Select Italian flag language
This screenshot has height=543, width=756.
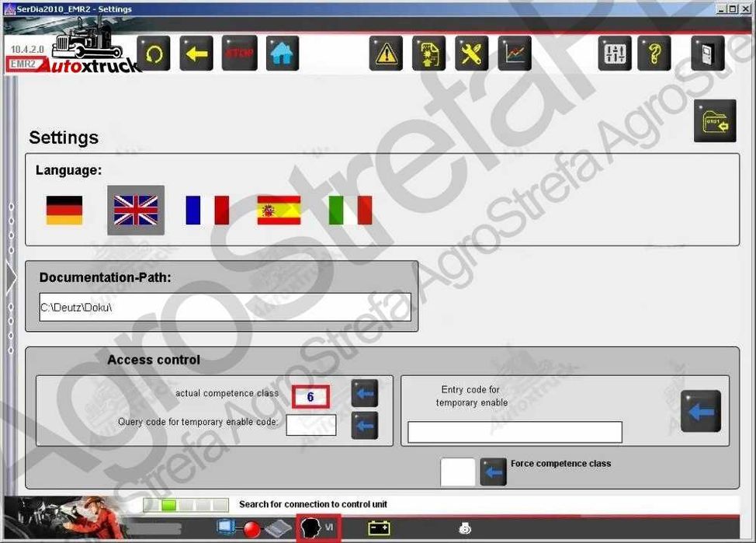point(350,210)
